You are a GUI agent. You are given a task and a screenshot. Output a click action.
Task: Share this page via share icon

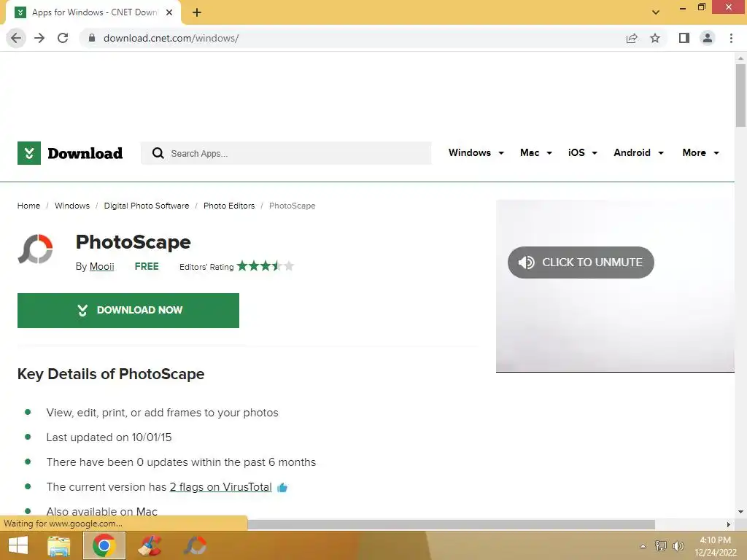[632, 38]
